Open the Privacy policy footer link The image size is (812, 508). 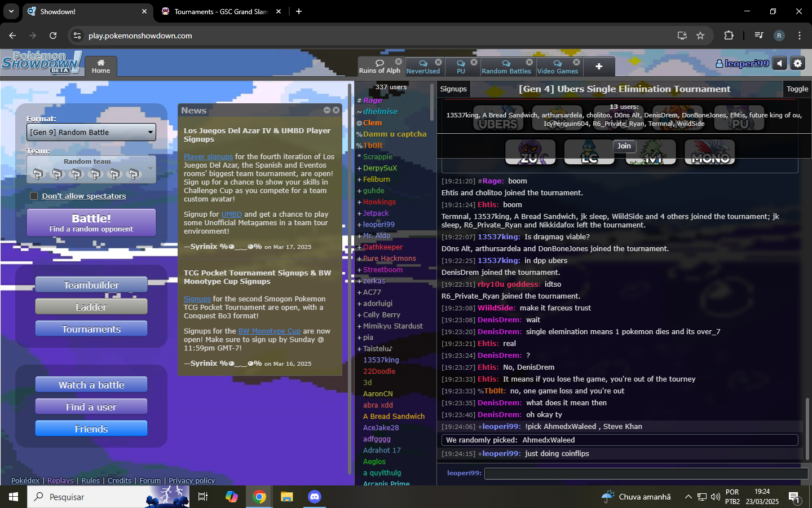coord(192,481)
